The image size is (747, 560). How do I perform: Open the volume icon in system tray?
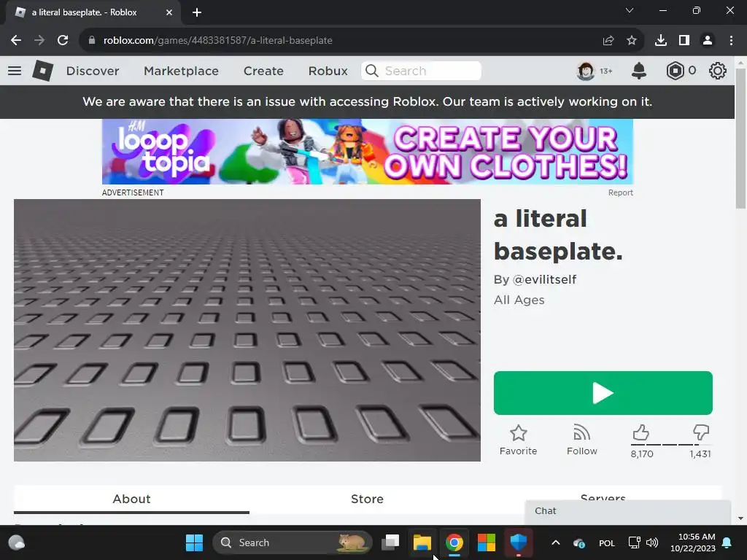tap(652, 542)
